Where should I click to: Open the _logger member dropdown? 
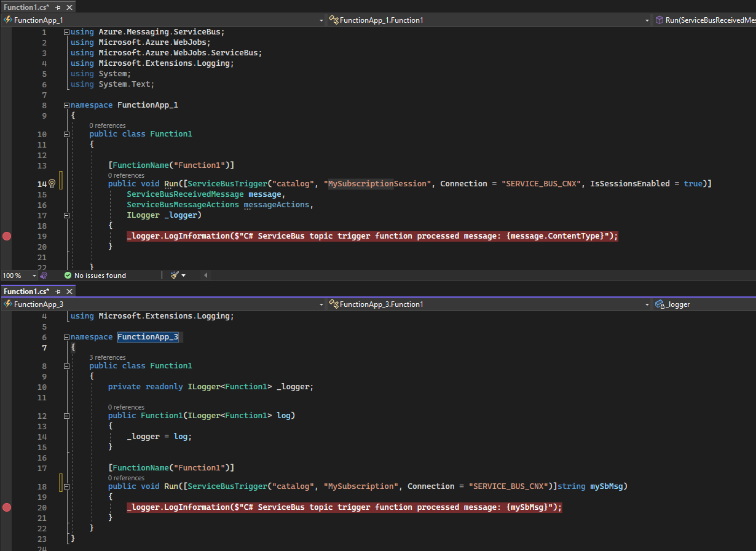tap(704, 304)
